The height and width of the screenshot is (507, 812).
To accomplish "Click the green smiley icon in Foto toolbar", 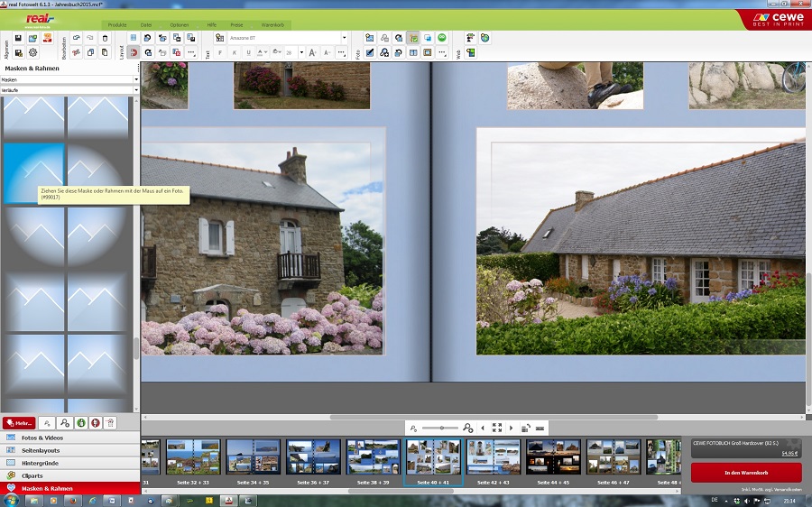I will (x=442, y=38).
